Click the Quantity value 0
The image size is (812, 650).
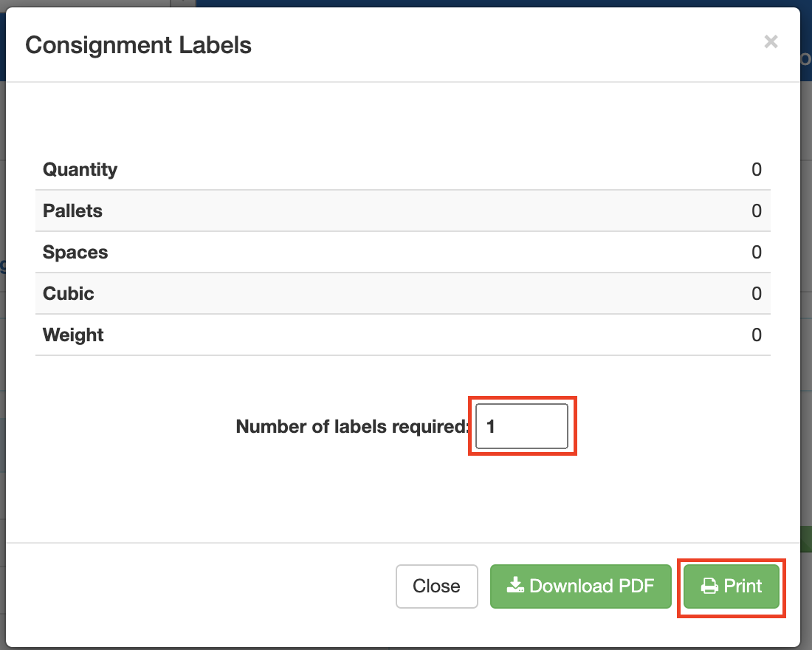(756, 169)
